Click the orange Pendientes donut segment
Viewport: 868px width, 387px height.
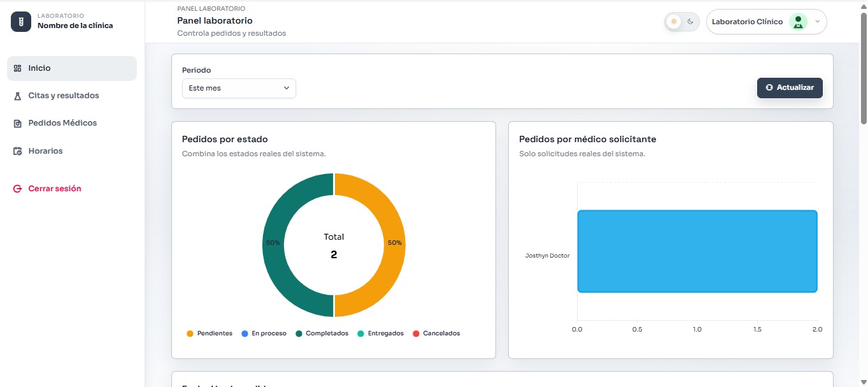coord(395,245)
